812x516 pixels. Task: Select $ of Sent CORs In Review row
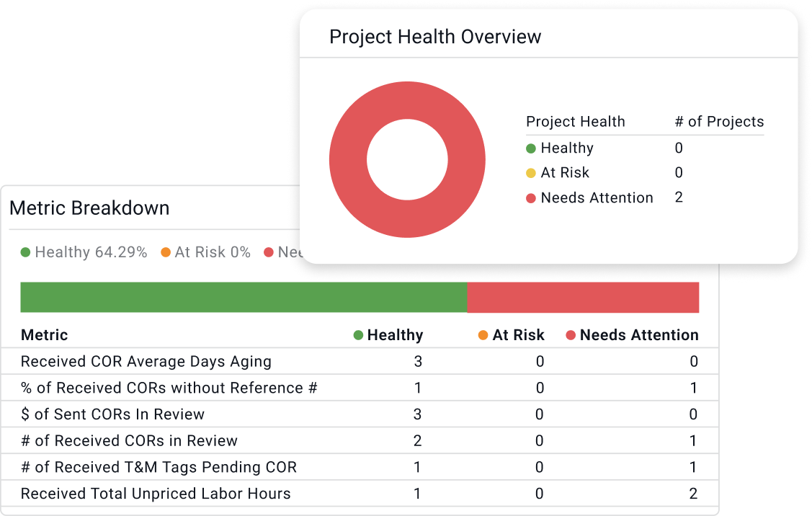coord(112,414)
